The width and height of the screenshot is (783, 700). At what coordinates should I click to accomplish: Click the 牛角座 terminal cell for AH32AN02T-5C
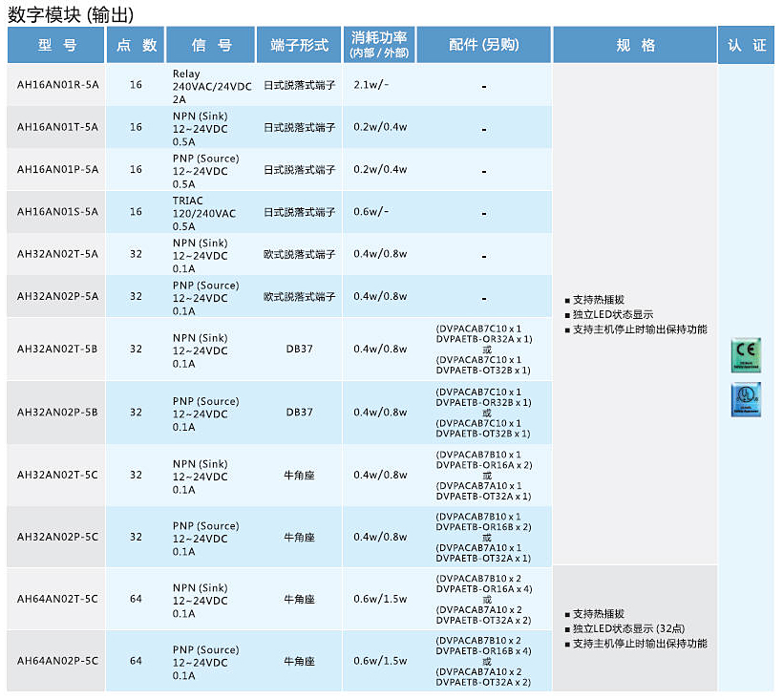click(x=299, y=476)
